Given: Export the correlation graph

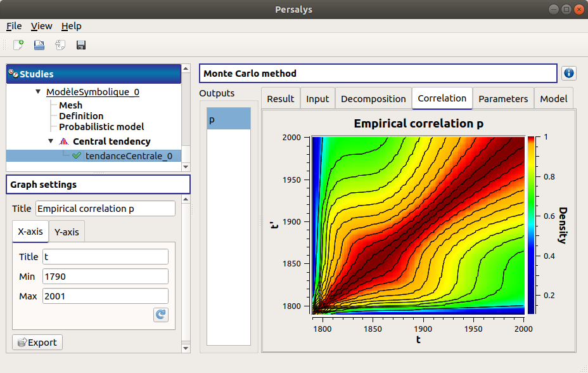Looking at the screenshot, I should [37, 342].
